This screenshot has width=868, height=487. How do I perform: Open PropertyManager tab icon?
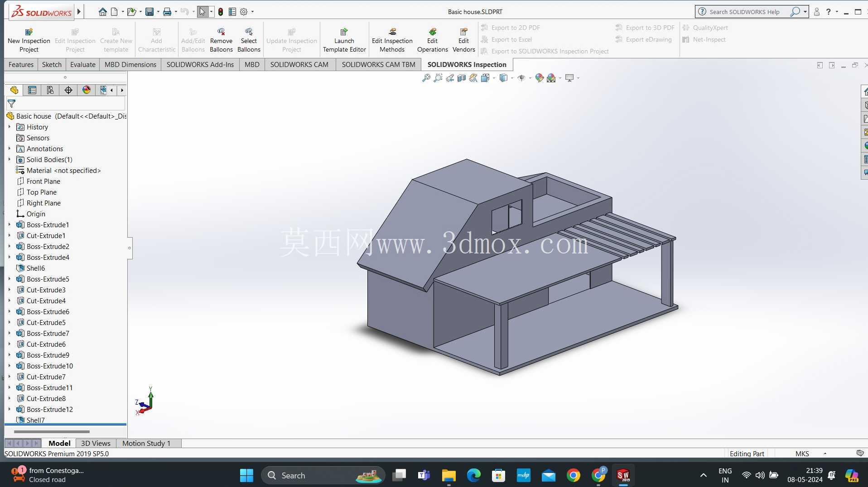pyautogui.click(x=32, y=90)
